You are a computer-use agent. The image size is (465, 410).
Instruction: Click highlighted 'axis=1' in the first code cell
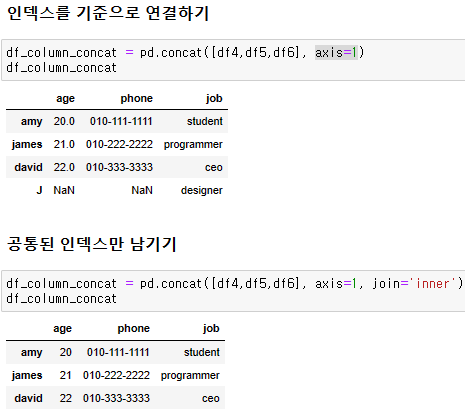coord(336,52)
